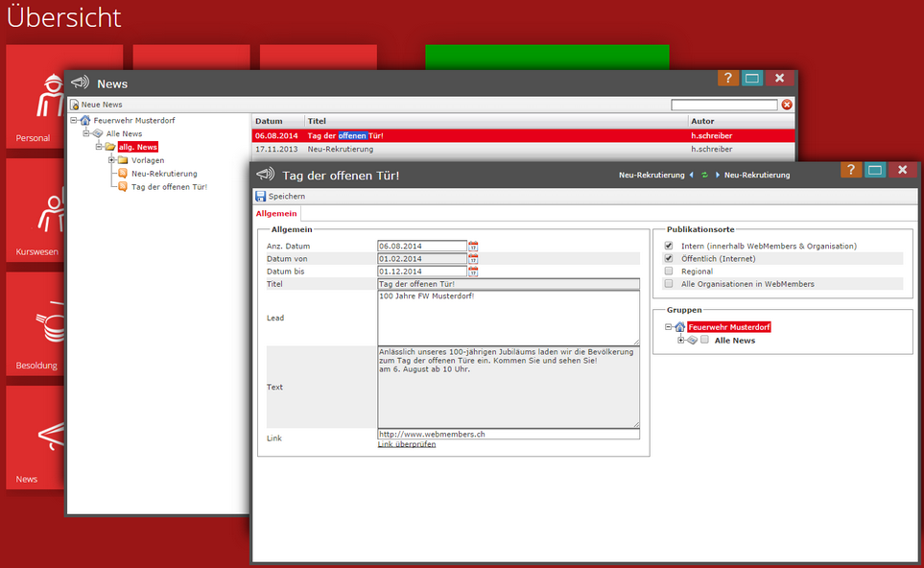Open orange help icon in detail window
Viewport: 924px width, 568px height.
click(x=851, y=170)
